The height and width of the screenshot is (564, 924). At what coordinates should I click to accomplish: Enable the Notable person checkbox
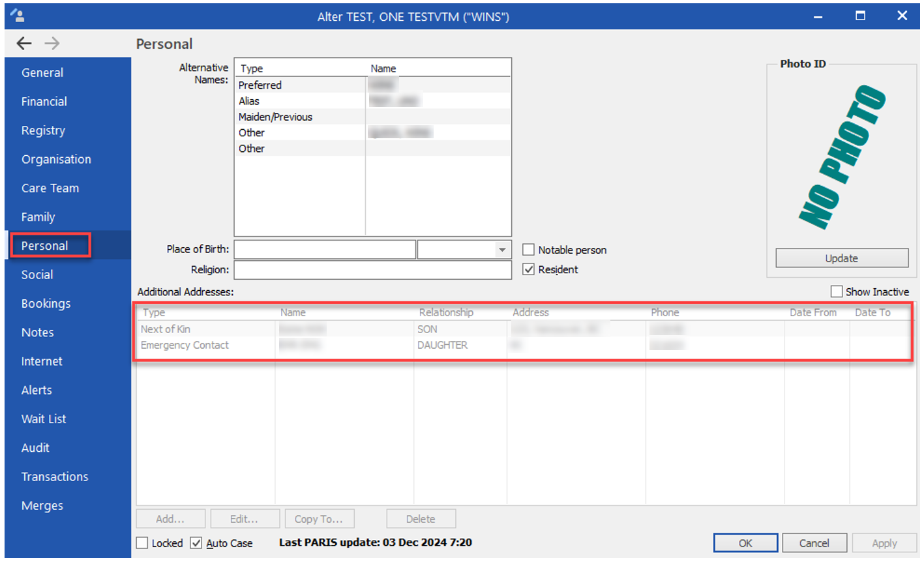[x=529, y=250]
